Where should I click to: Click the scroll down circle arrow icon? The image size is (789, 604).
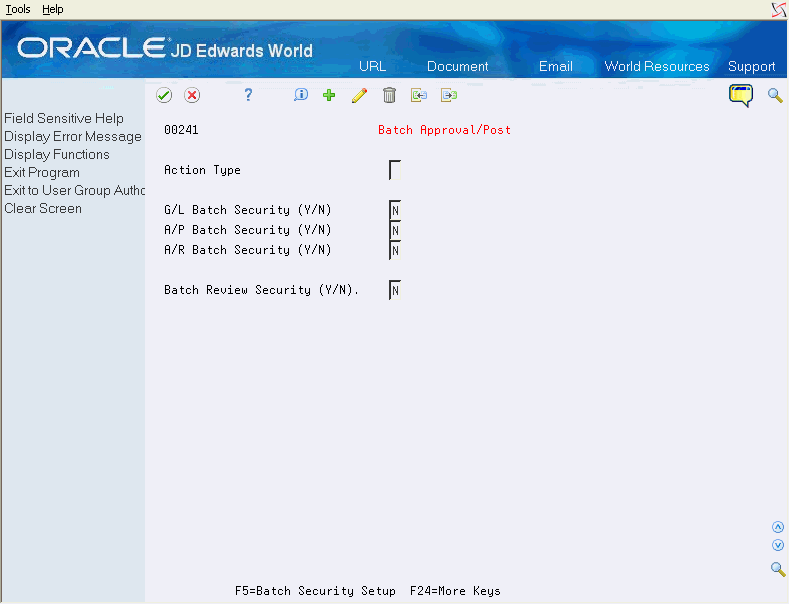pos(778,545)
